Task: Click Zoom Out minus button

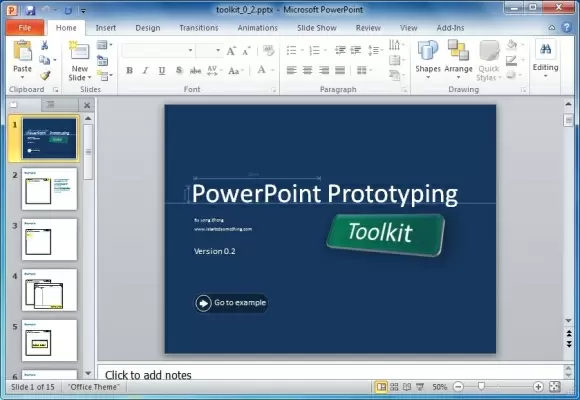Action: click(x=458, y=387)
